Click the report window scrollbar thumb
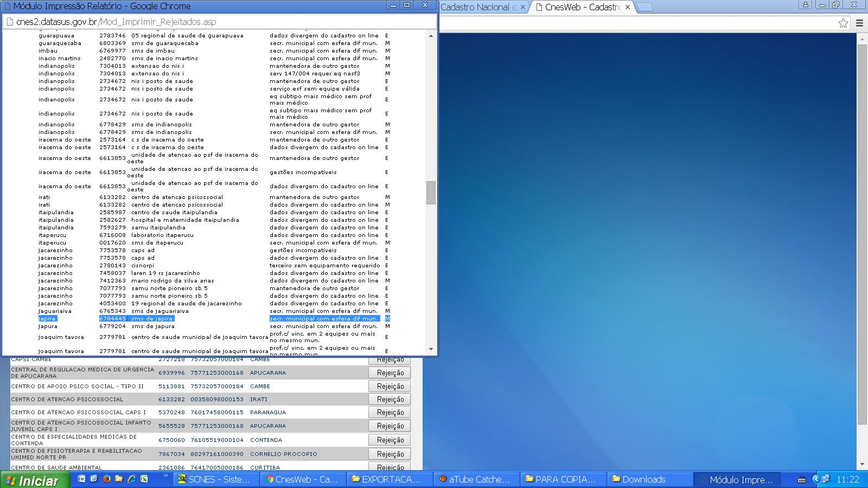868x488 pixels. (431, 192)
